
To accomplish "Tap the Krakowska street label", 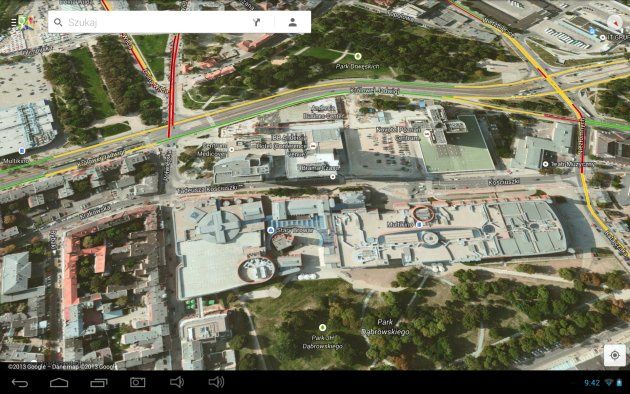I will point(95,212).
